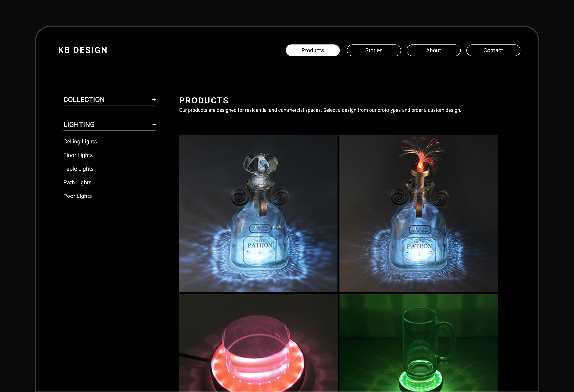Open the green beer mug light product

(419, 343)
